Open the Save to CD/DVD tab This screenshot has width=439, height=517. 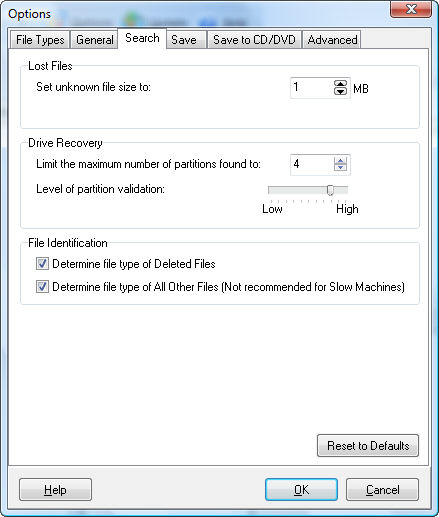254,40
